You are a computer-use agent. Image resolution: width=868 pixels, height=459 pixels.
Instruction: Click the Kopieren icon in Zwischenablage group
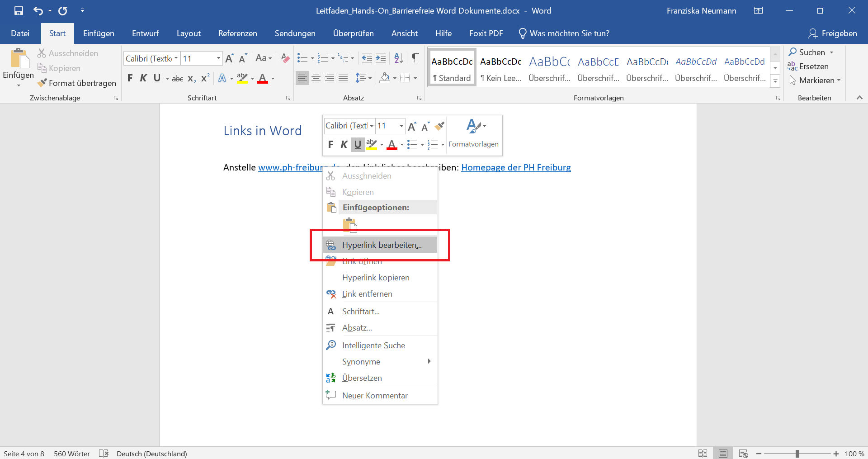pos(43,68)
